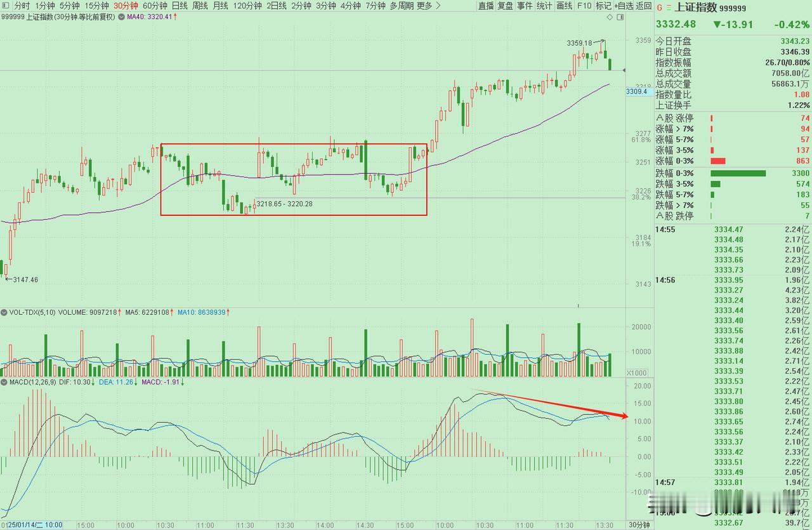
Task: Expand the 更多 period options
Action: point(428,6)
